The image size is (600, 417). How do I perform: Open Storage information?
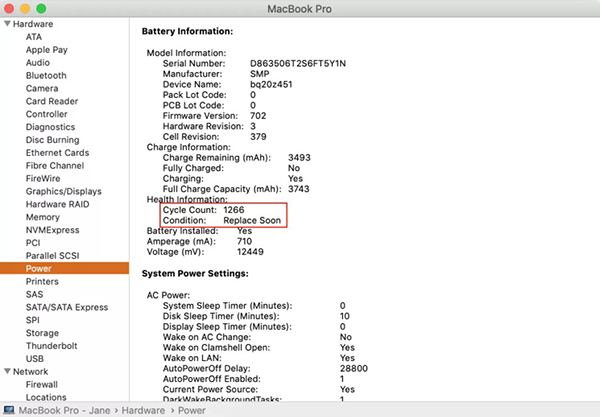[42, 333]
